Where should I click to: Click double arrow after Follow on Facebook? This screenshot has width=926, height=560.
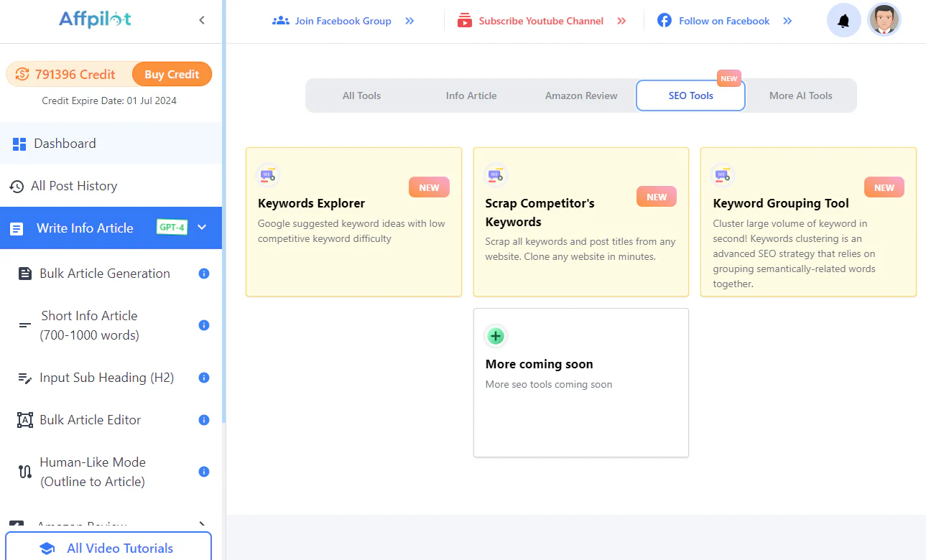pos(787,21)
